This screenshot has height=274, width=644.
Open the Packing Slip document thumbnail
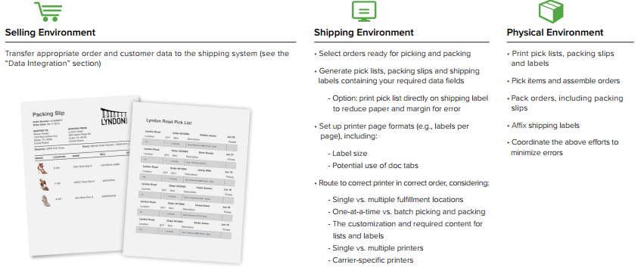coord(76,176)
